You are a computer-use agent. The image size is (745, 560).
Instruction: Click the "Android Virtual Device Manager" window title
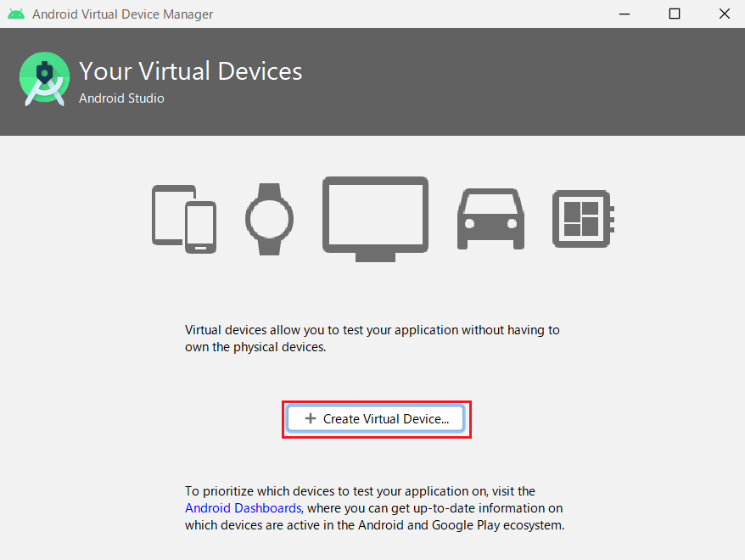[x=122, y=14]
